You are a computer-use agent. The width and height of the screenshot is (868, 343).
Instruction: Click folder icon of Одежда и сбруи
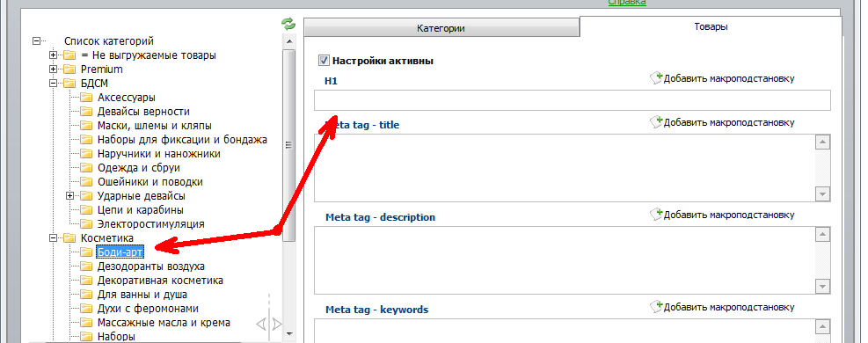pos(86,168)
